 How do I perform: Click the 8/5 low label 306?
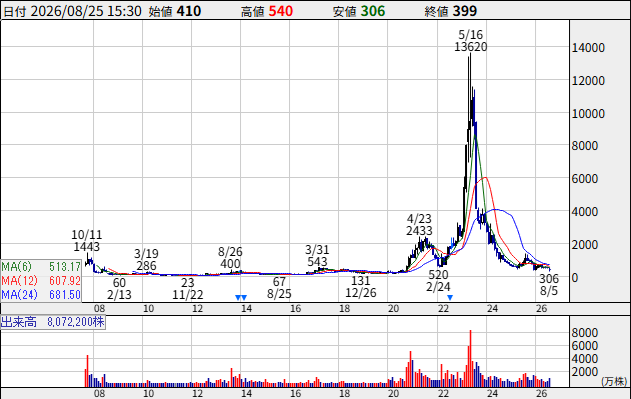(549, 279)
